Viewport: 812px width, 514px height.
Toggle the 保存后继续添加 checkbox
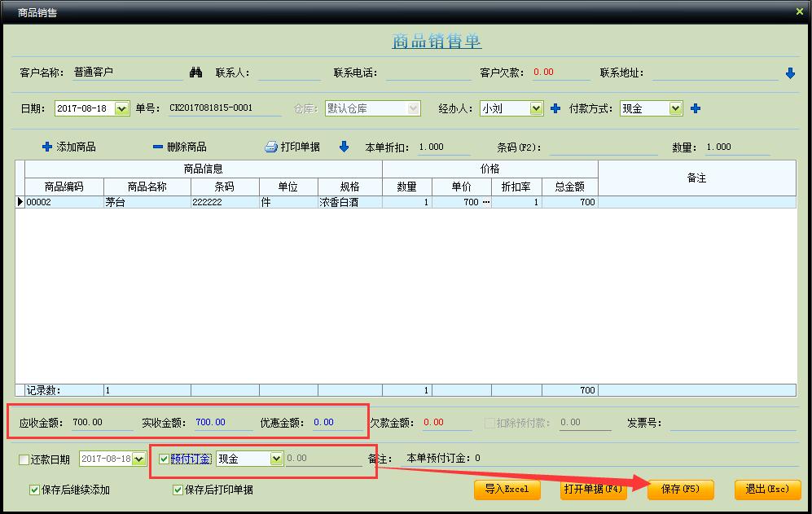pos(35,490)
